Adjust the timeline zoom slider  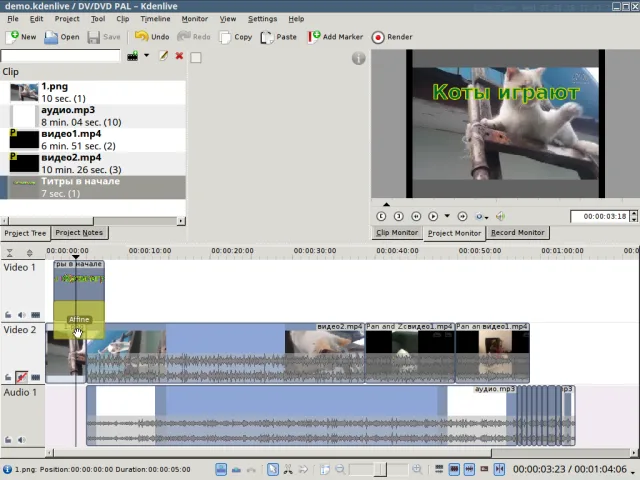(378, 469)
